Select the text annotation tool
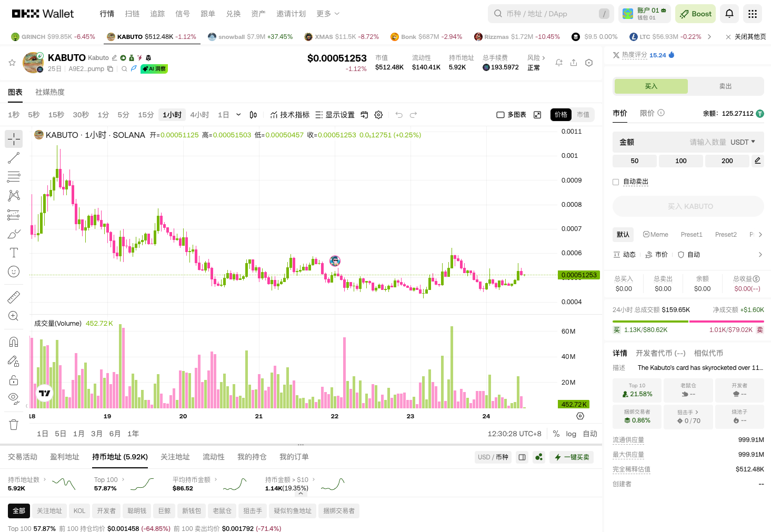Image resolution: width=771 pixels, height=532 pixels. (14, 253)
